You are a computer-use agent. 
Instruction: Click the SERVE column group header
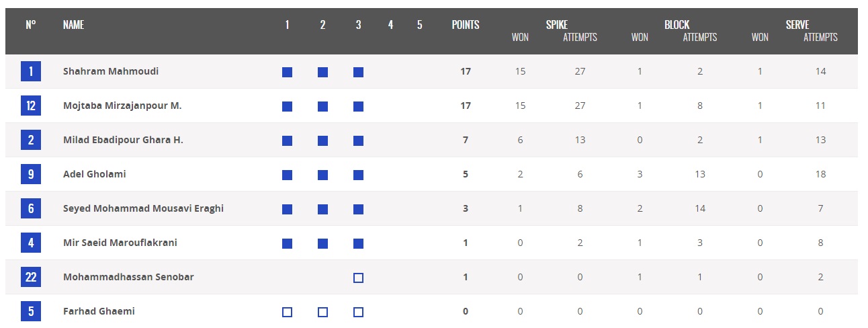(x=797, y=25)
